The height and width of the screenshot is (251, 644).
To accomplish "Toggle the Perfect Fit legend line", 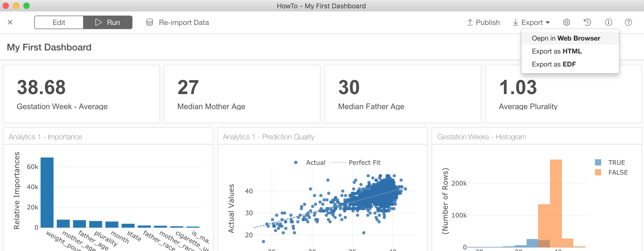I will 338,162.
